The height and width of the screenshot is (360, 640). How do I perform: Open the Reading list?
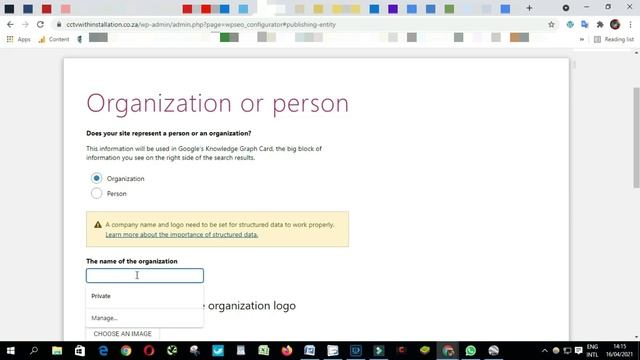614,39
